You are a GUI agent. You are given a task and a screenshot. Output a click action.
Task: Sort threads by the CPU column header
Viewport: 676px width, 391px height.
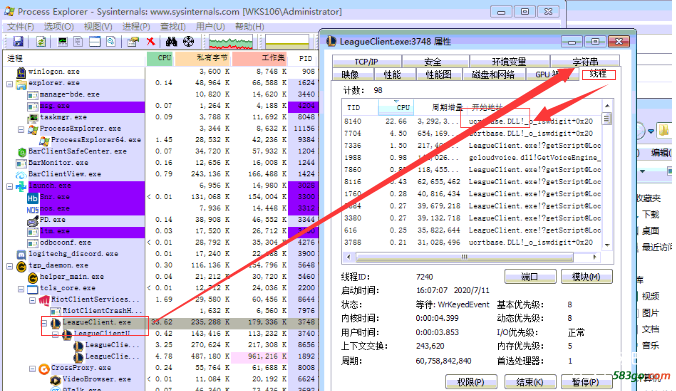396,107
